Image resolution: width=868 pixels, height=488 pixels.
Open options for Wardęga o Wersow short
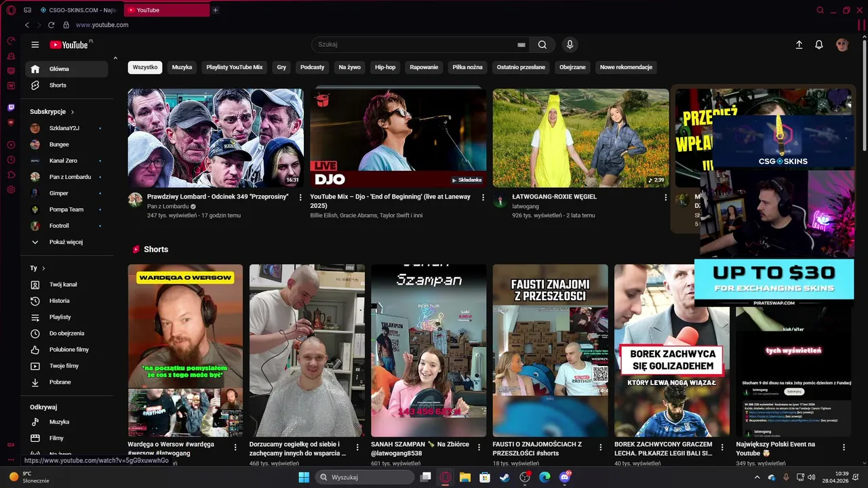(235, 447)
